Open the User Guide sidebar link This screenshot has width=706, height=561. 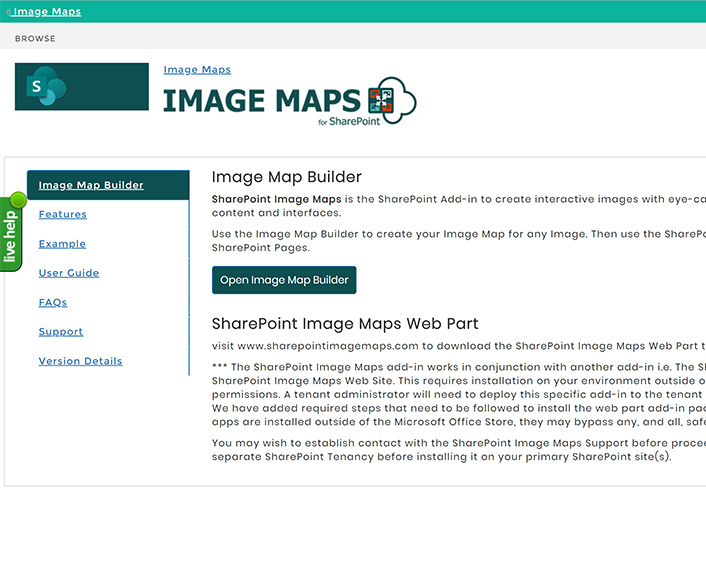coord(69,273)
